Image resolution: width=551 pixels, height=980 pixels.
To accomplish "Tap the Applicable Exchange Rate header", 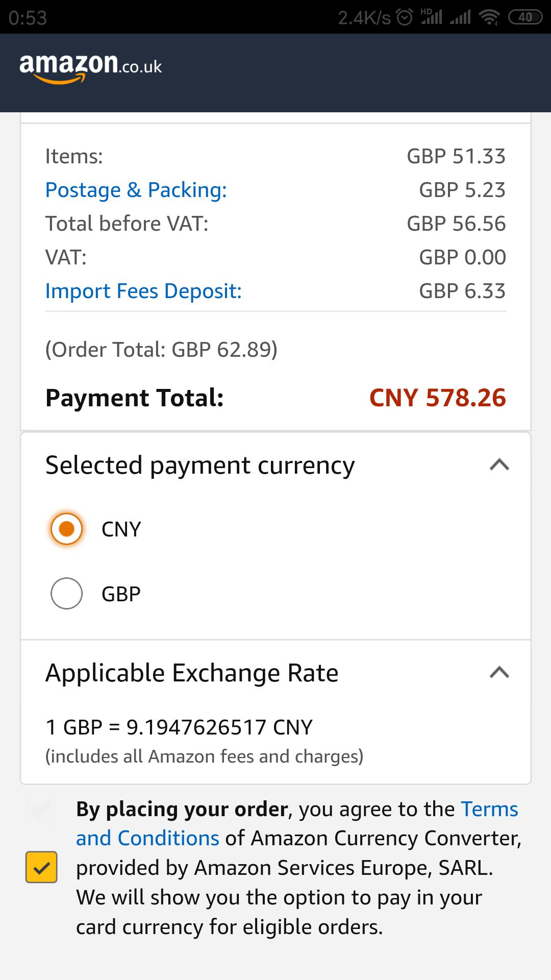I will (x=192, y=673).
